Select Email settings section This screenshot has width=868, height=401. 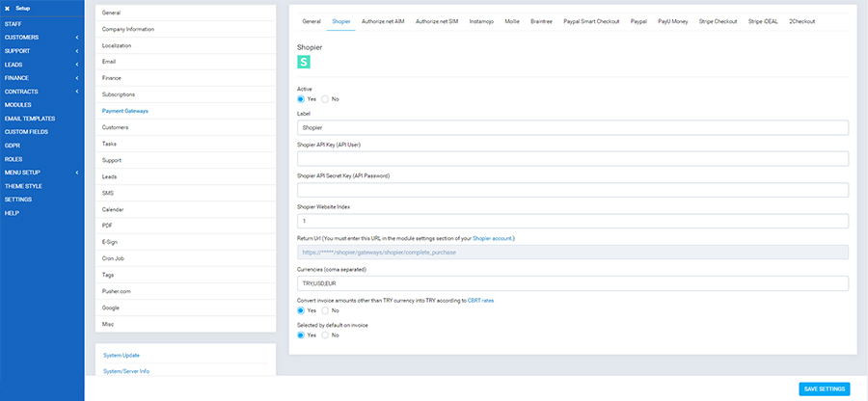(x=185, y=62)
